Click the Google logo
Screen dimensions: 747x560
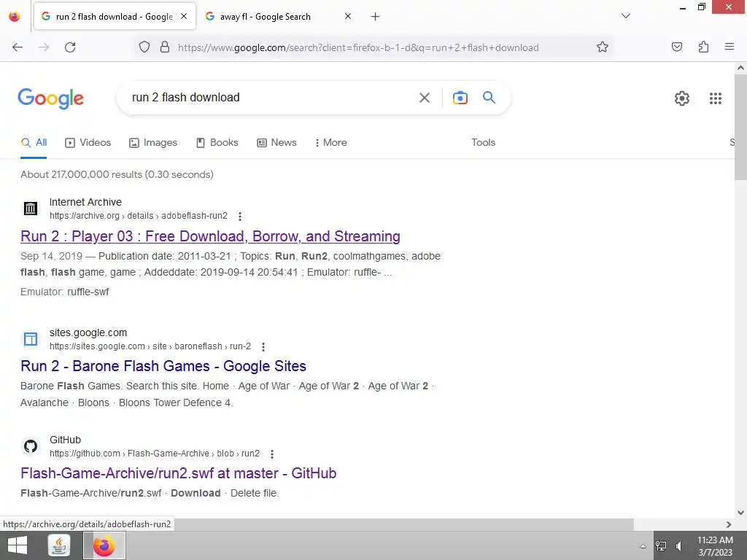pos(51,98)
